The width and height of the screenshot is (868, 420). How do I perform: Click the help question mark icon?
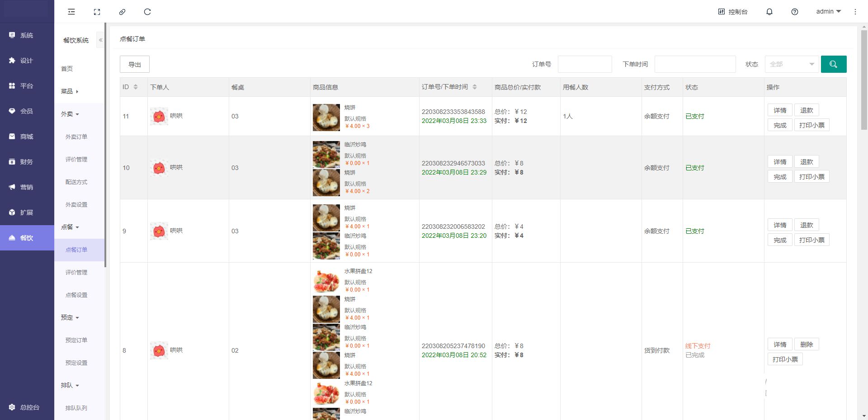(794, 12)
